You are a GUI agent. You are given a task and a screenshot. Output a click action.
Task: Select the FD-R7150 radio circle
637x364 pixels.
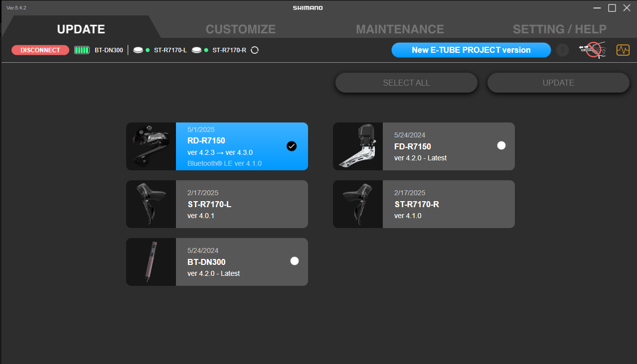[501, 145]
